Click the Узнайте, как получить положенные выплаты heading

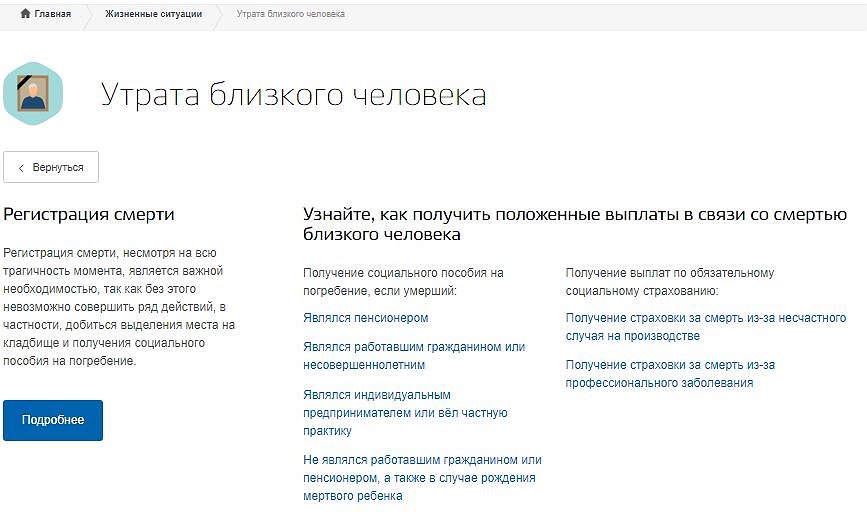[575, 224]
